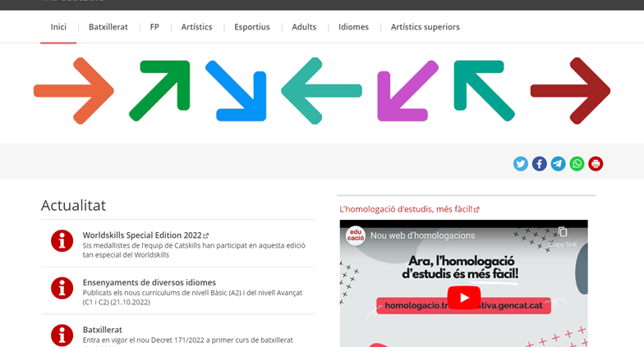Screen dimensions: 644x347
Task: Click info icon beside Ensenyaments de diversos idiomes
Action: pos(62,288)
